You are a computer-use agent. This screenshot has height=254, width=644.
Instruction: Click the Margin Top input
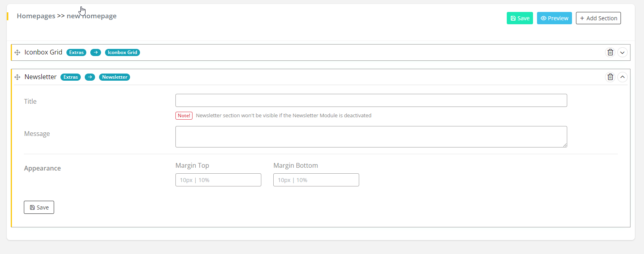218,180
